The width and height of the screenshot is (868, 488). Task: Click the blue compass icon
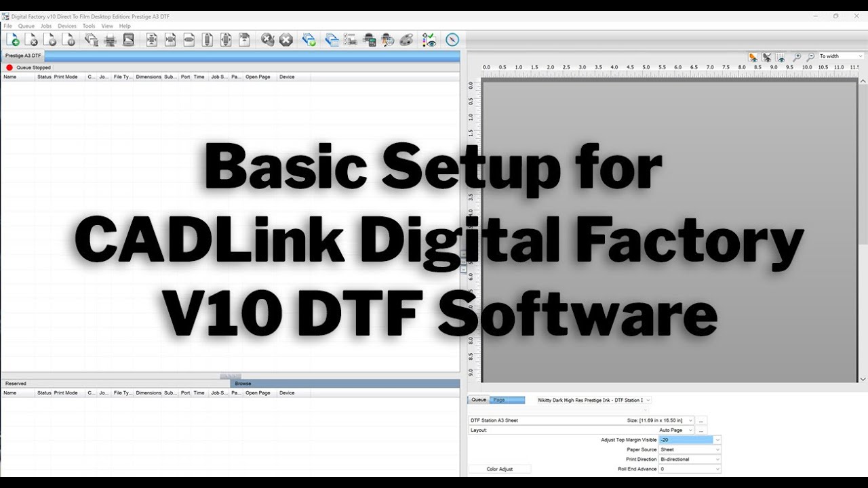point(452,40)
